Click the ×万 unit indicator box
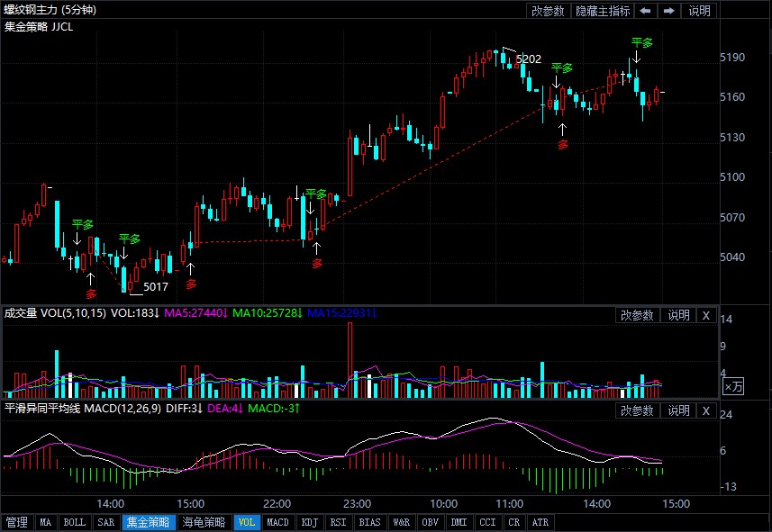Viewport: 772px width, 532px height. [x=734, y=386]
